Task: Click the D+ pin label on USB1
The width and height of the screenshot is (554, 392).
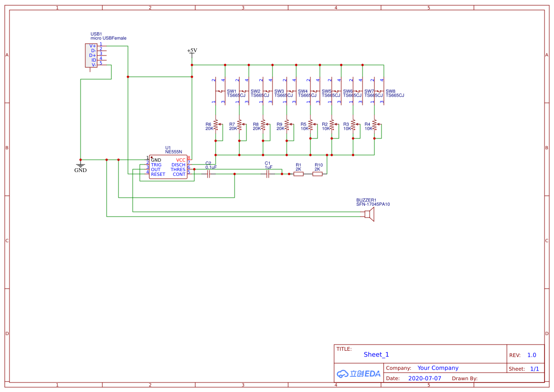Action: tap(92, 55)
